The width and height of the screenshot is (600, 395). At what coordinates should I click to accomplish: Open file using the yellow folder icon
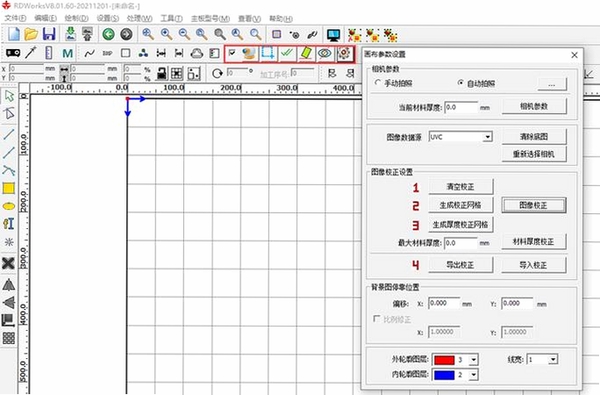tap(31, 34)
